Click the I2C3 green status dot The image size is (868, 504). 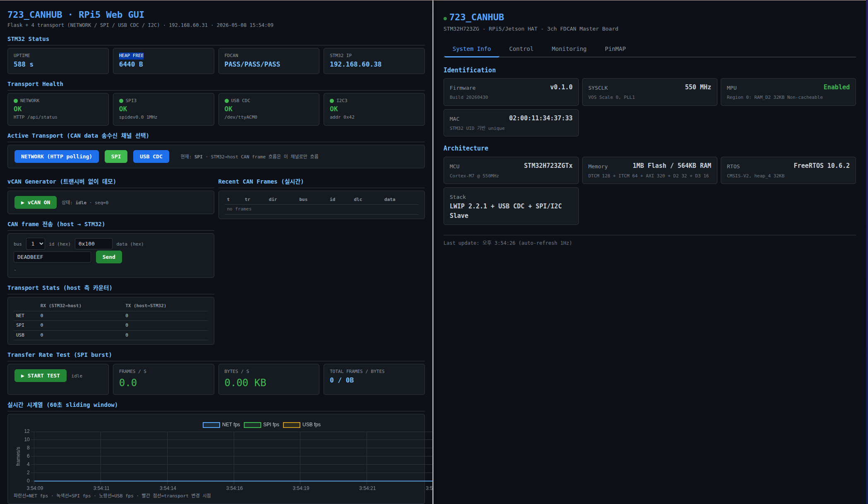coord(332,101)
